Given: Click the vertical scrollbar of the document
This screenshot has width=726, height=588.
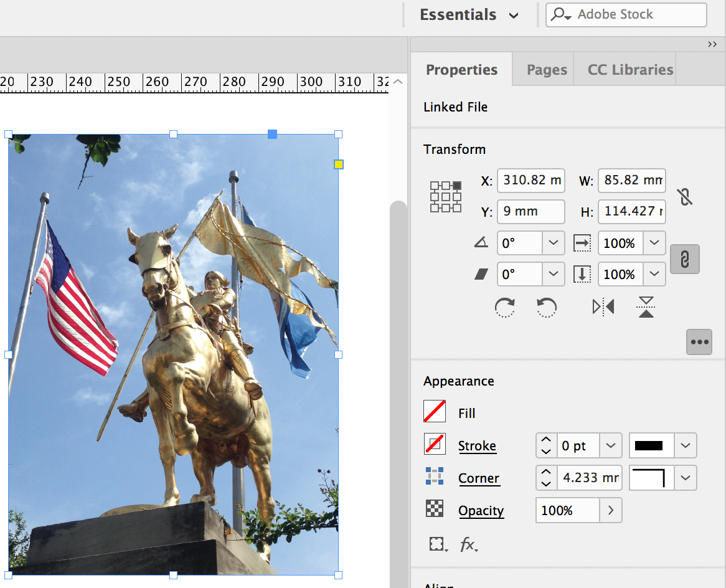Looking at the screenshot, I should tap(398, 394).
